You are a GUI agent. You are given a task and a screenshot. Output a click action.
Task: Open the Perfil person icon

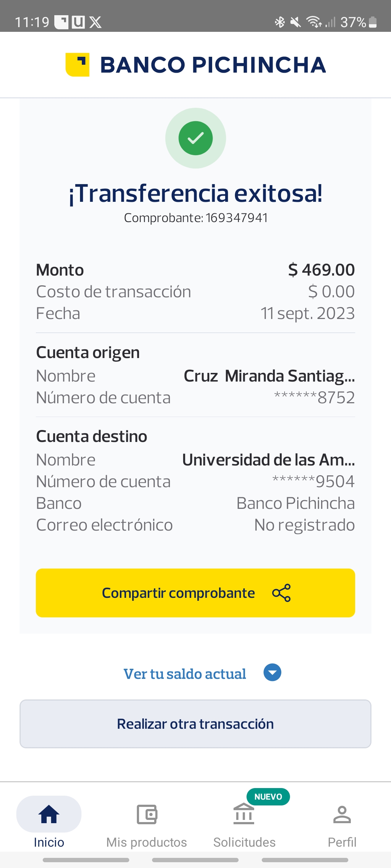click(x=342, y=814)
